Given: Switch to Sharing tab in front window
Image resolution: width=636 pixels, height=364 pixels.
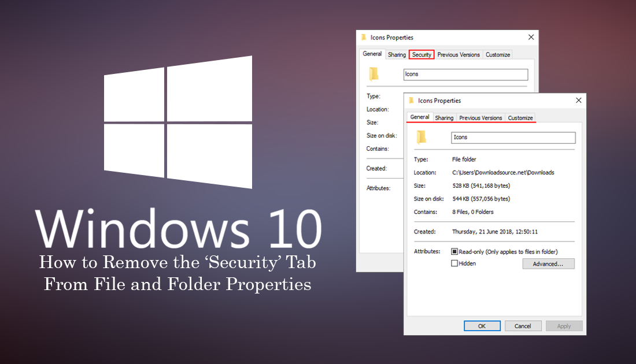Looking at the screenshot, I should (444, 117).
